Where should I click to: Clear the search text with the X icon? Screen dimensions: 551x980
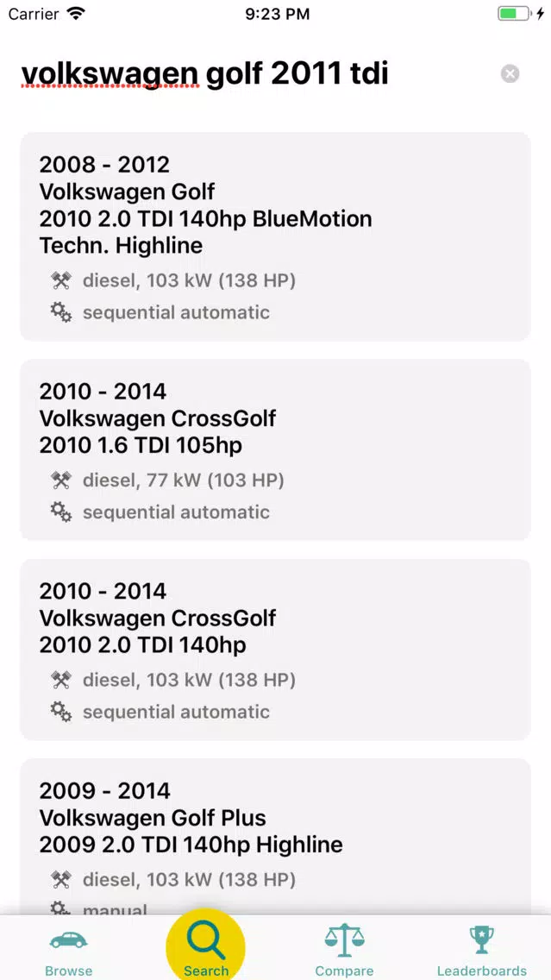510,73
